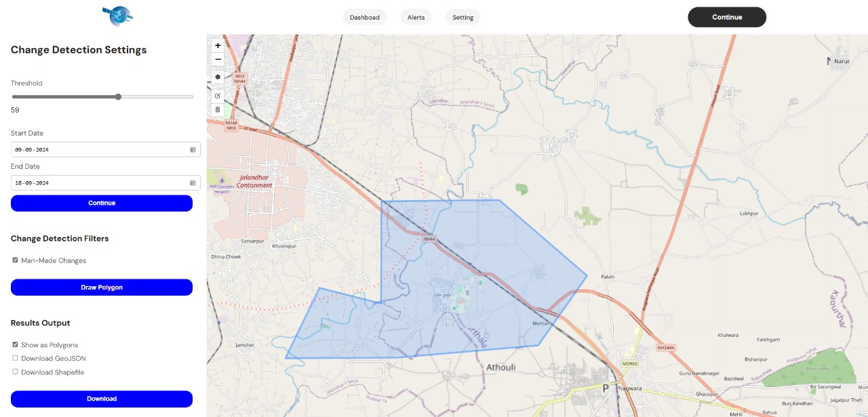868x417 pixels.
Task: Enable the Download GeoJSON option
Action: coord(16,358)
